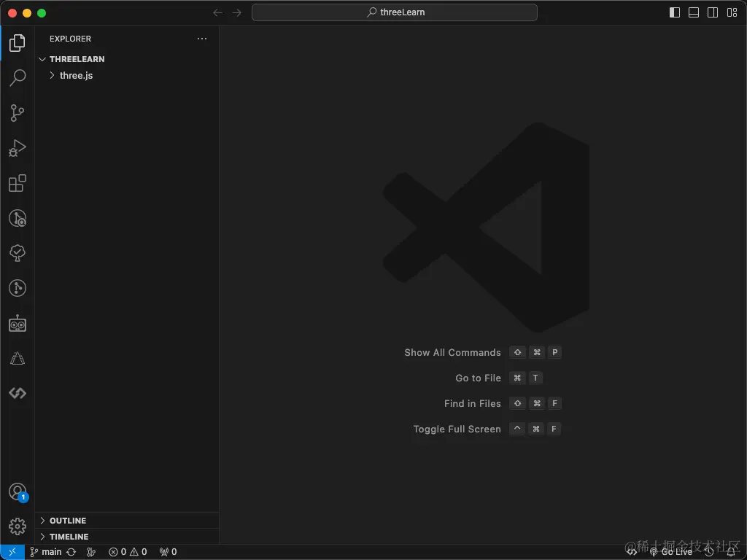Image resolution: width=747 pixels, height=560 pixels.
Task: Click the history clock icon in status bar
Action: (709, 552)
